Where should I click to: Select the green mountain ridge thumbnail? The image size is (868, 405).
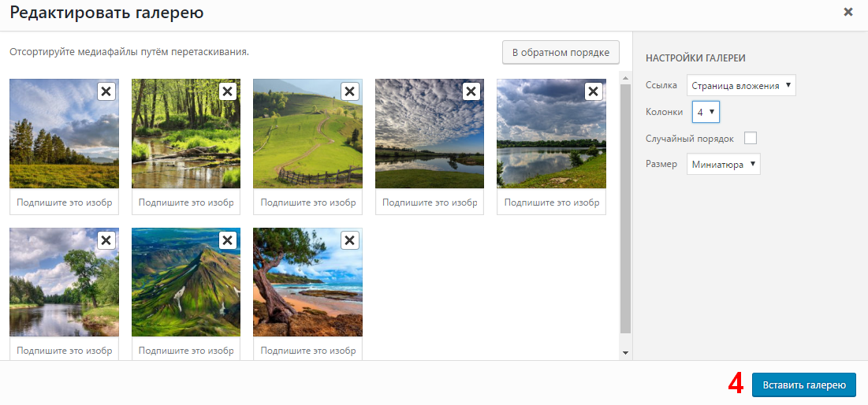[x=186, y=282]
